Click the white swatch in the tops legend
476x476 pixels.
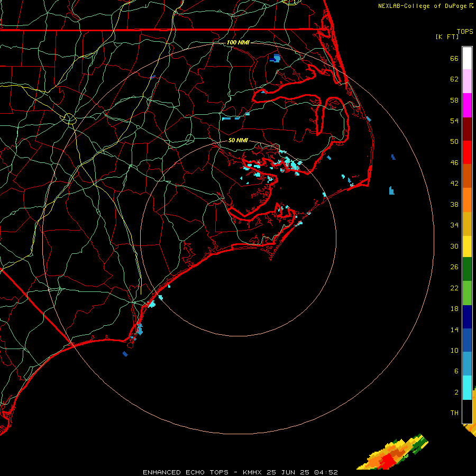pyautogui.click(x=467, y=58)
